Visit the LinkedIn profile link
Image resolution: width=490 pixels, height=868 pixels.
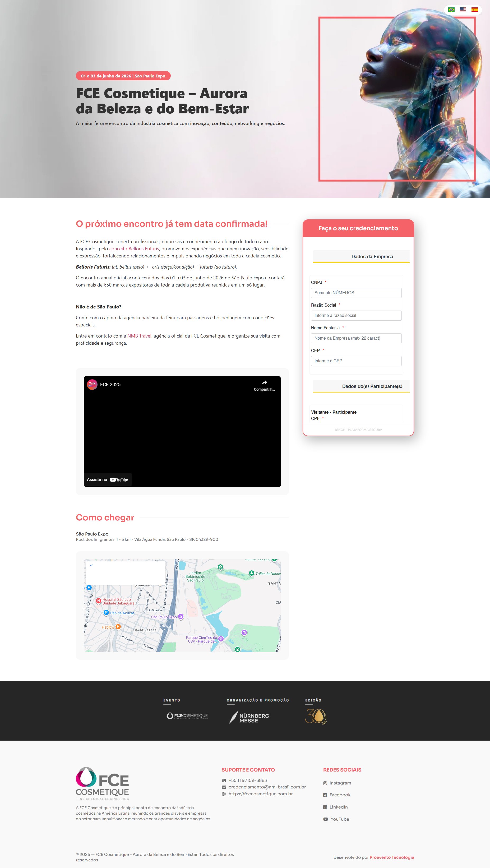point(338,807)
